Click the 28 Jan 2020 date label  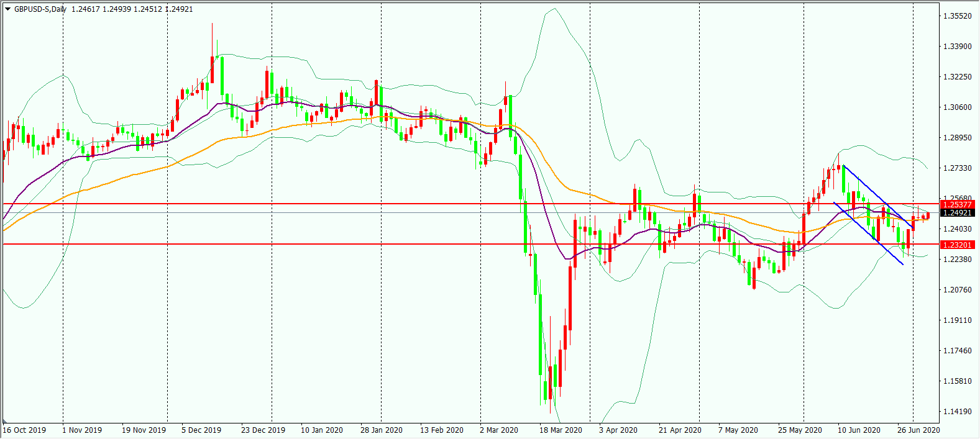coord(382,430)
